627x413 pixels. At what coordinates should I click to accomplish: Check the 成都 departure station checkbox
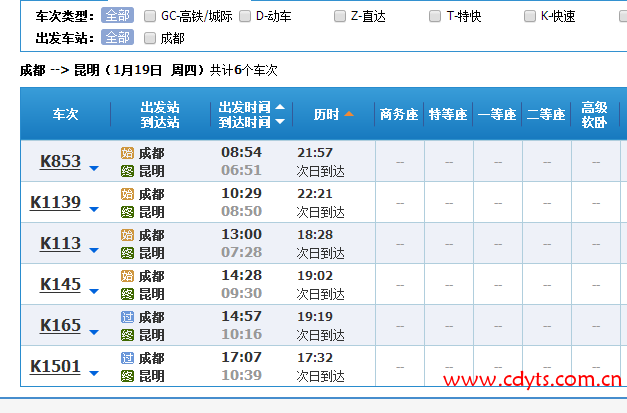tap(150, 38)
